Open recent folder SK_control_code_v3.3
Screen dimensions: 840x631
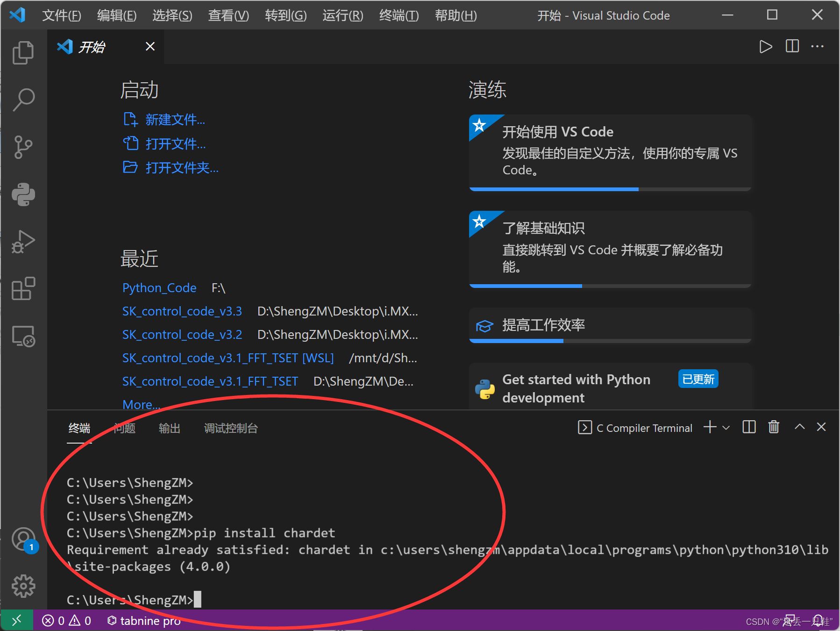click(x=182, y=311)
